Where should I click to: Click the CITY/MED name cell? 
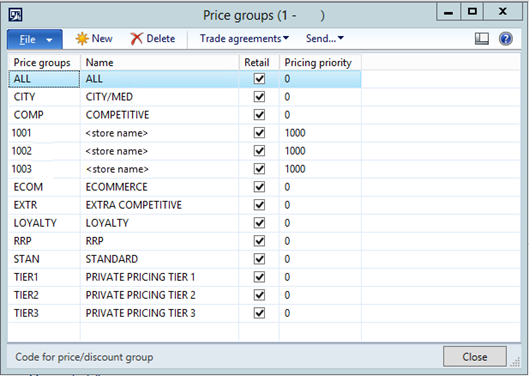tap(160, 97)
